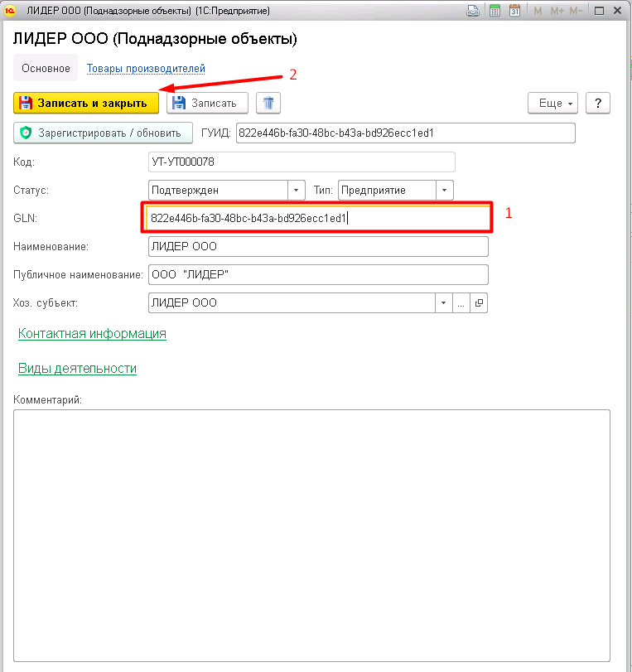632x672 pixels.
Task: Click into the Код field
Action: pyautogui.click(x=302, y=162)
